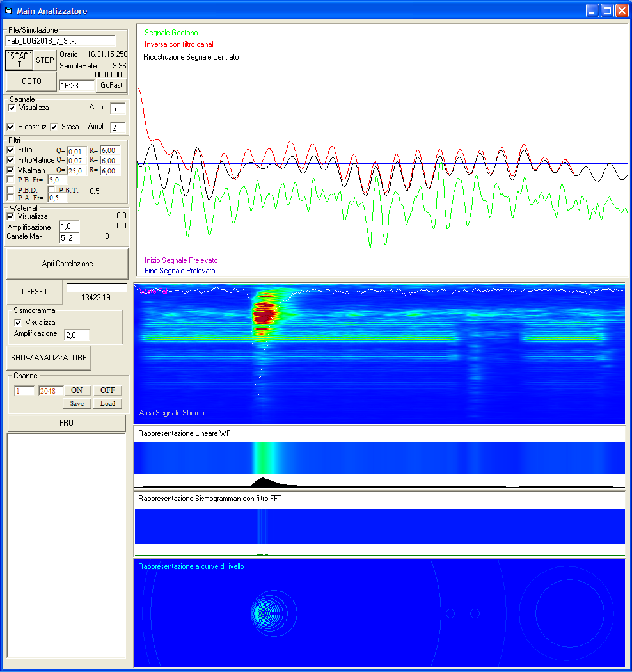Click Sismogramma Amplificazione field 2,0
The width and height of the screenshot is (632, 672).
click(x=77, y=335)
